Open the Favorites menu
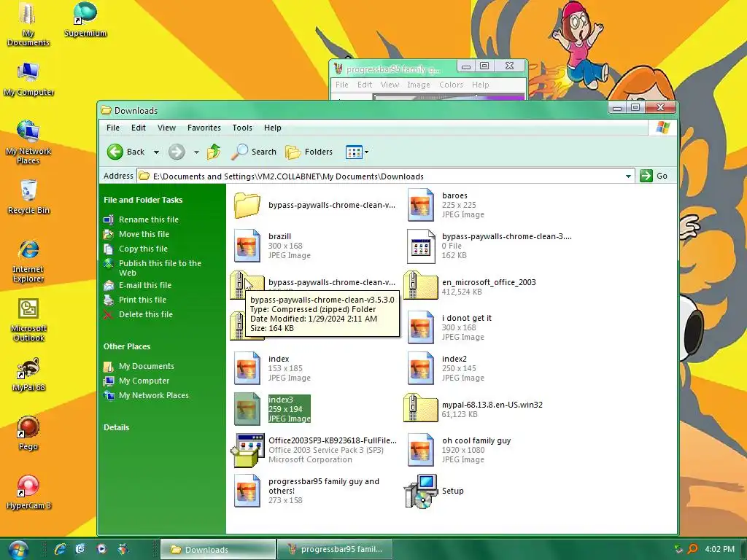 pyautogui.click(x=204, y=128)
